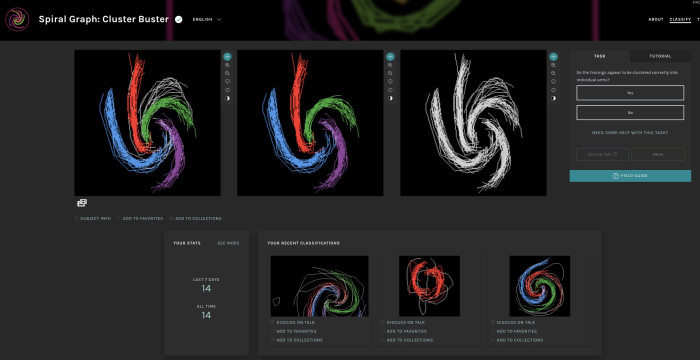Choose the No answer option
700x360 pixels.
tap(630, 113)
